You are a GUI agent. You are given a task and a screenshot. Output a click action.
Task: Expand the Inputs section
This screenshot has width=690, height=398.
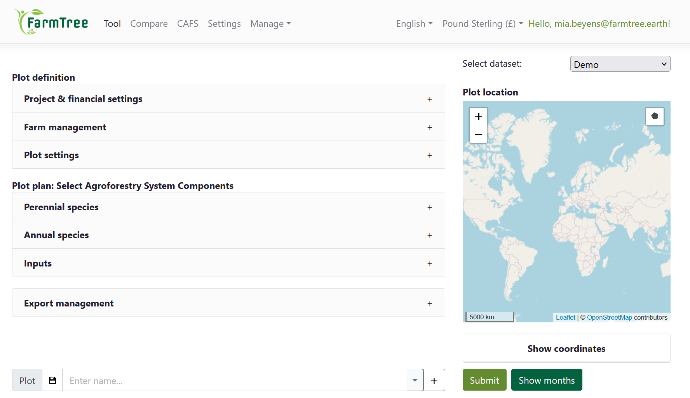point(228,263)
